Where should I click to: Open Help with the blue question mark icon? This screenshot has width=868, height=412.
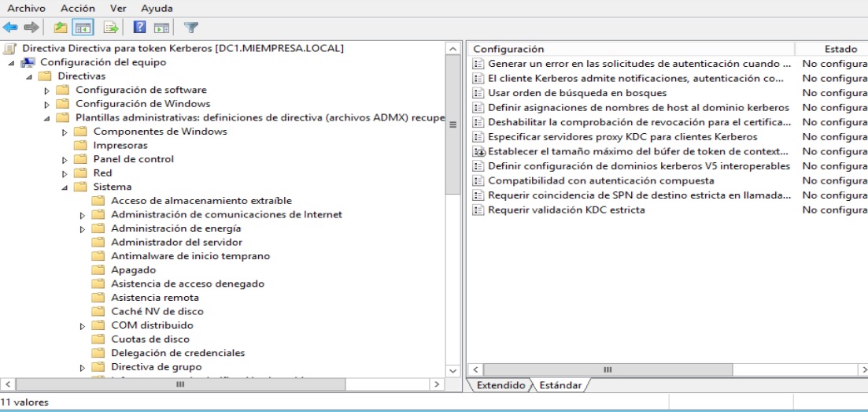[140, 28]
